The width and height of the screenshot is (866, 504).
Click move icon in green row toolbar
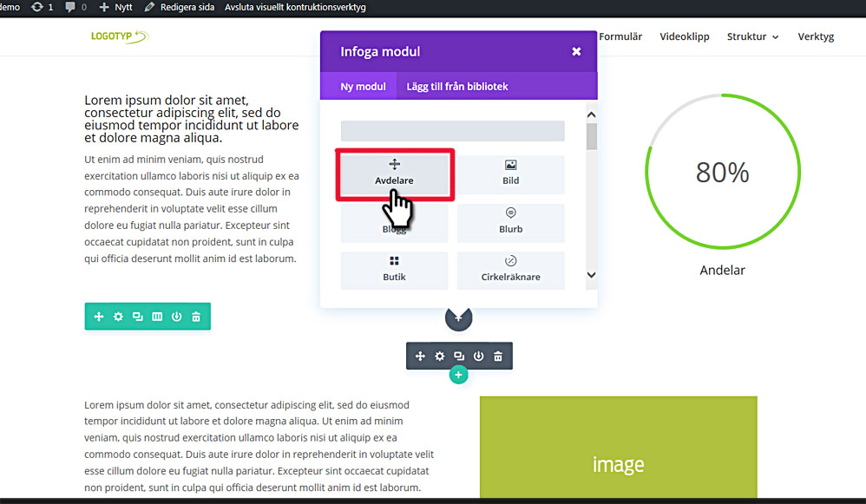coord(99,317)
